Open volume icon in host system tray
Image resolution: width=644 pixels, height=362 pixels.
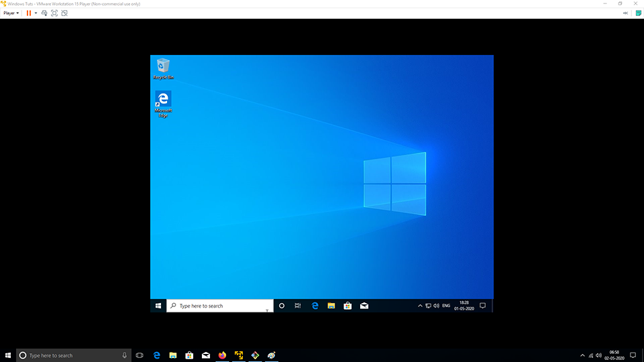(599, 355)
